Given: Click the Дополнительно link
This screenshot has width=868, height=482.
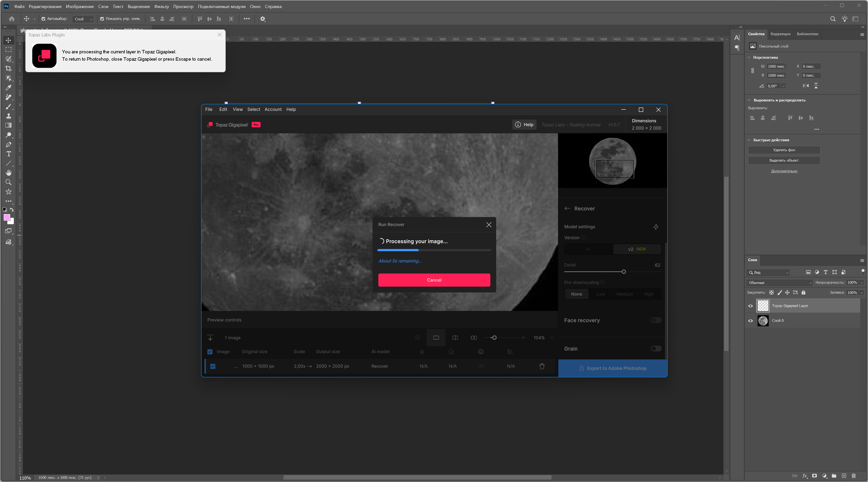Looking at the screenshot, I should pyautogui.click(x=784, y=171).
